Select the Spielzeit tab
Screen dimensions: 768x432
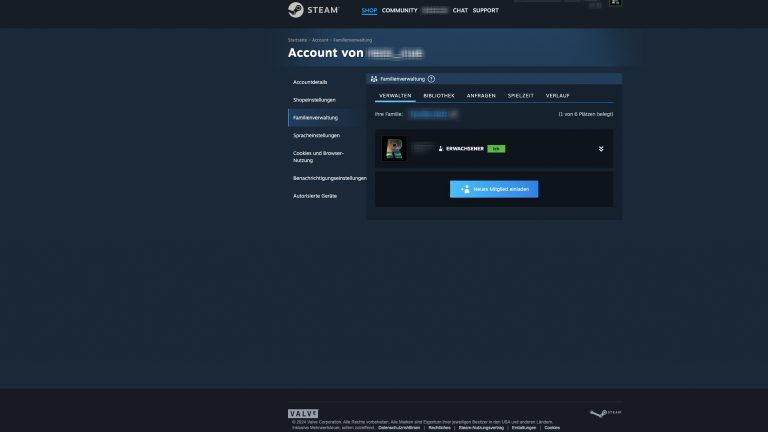coord(520,95)
